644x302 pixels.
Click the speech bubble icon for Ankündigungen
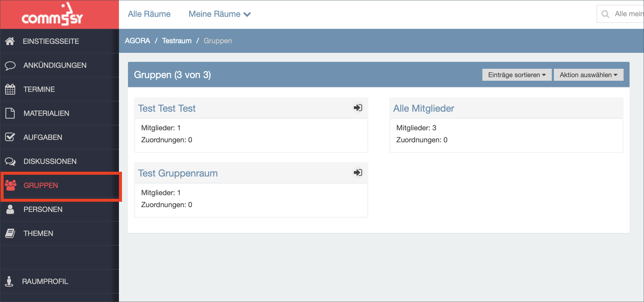coord(10,65)
